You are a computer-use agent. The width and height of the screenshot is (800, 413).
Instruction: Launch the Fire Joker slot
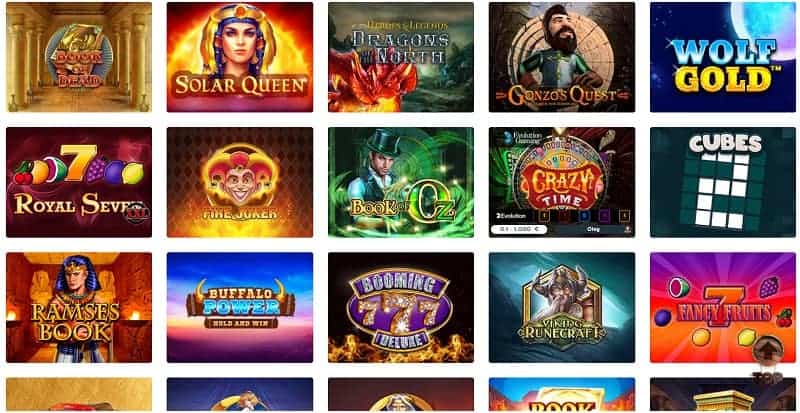(x=240, y=182)
